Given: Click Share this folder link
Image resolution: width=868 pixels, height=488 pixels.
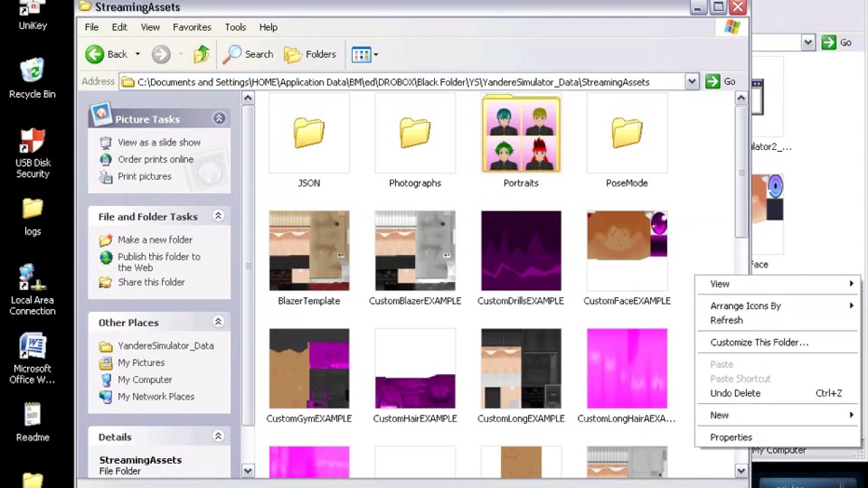Looking at the screenshot, I should (x=151, y=282).
